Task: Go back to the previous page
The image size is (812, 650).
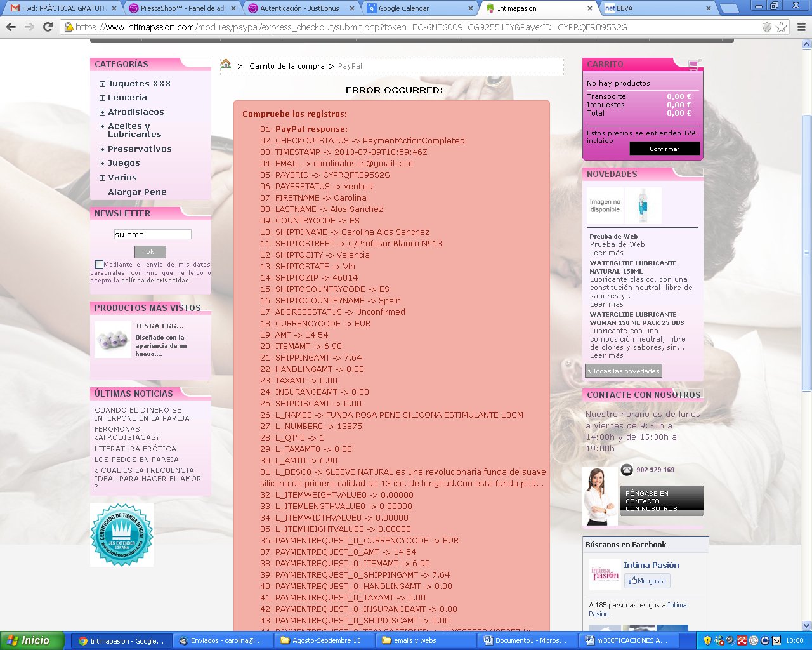Action: tap(11, 27)
